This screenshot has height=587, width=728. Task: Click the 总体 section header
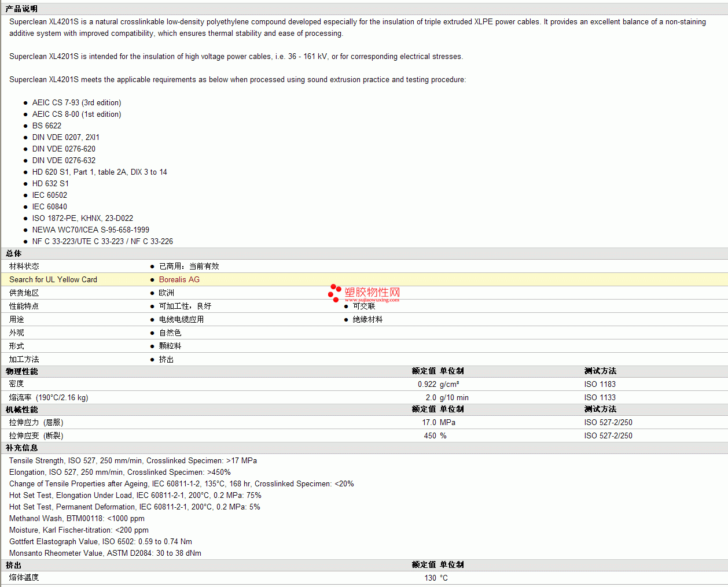click(x=14, y=253)
